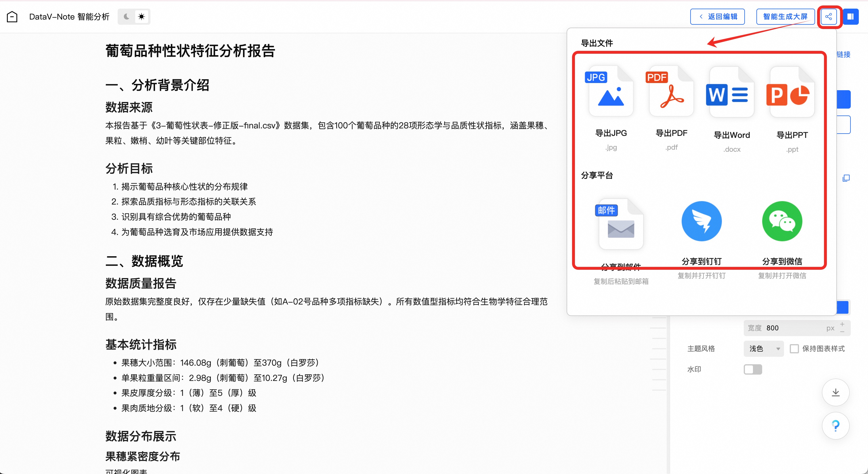Screen dimensions: 868x474
Task: Check the 保持图表样式 checkbox
Action: pyautogui.click(x=794, y=348)
